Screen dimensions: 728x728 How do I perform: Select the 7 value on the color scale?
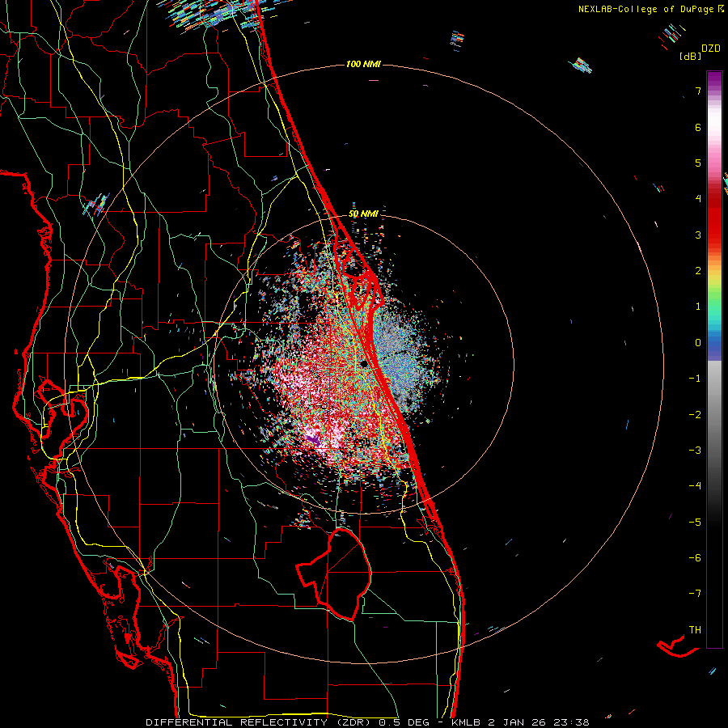point(698,91)
